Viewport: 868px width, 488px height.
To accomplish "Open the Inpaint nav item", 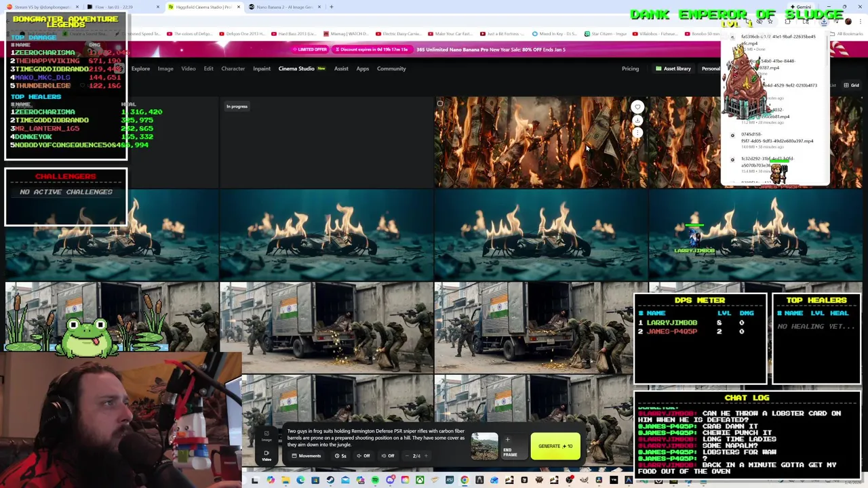I will [x=261, y=68].
